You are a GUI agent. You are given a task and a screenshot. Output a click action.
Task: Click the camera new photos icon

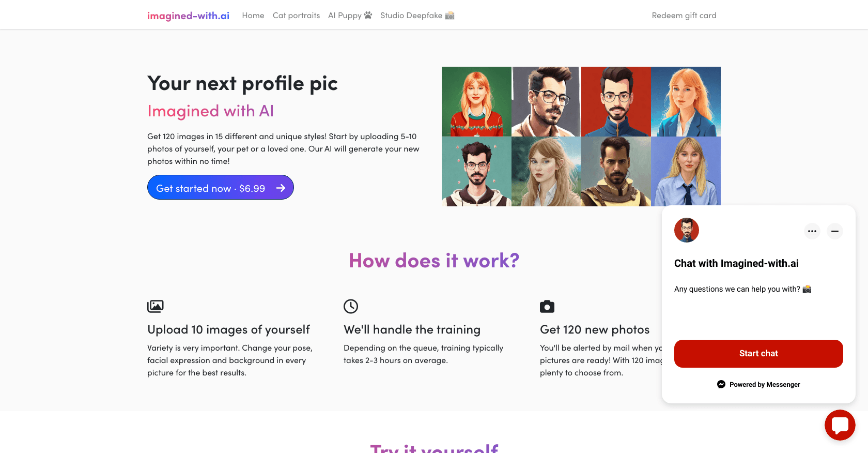(547, 307)
